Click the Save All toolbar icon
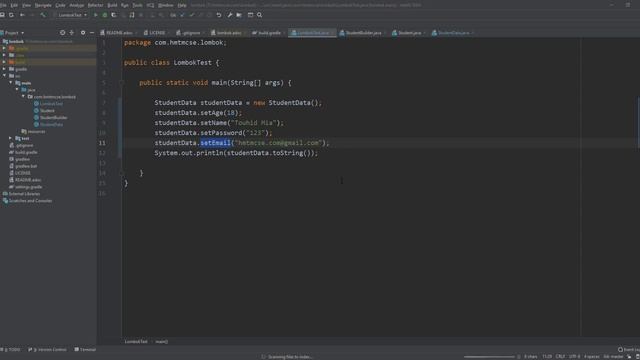 click(x=2, y=15)
